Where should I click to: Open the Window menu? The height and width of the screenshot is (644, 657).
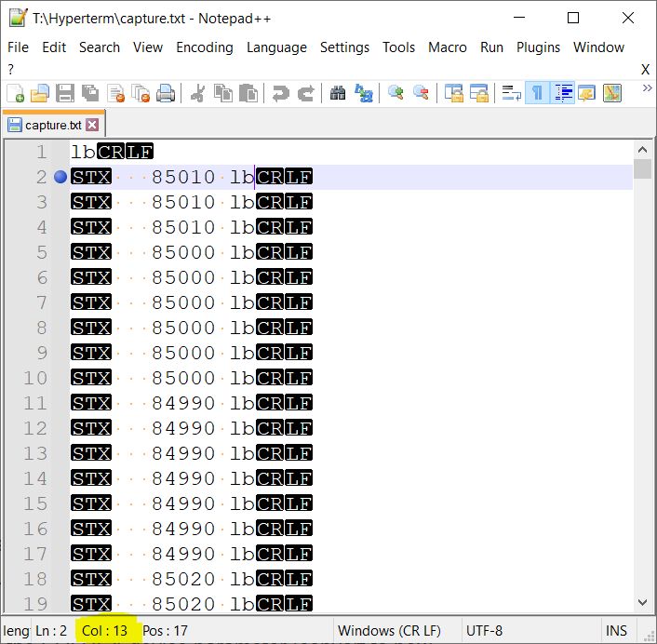598,47
